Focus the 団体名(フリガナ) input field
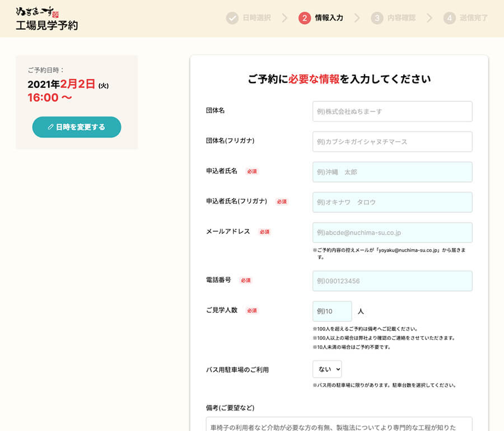Screen dimensions: 504x431 [392, 142]
